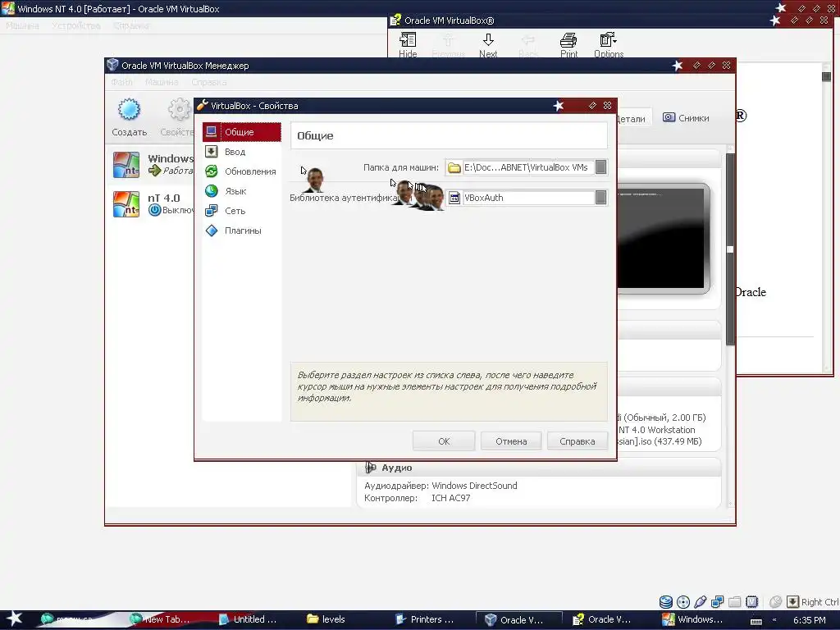Screen dimensions: 840x630
Task: Select the Общие settings category
Action: point(242,132)
